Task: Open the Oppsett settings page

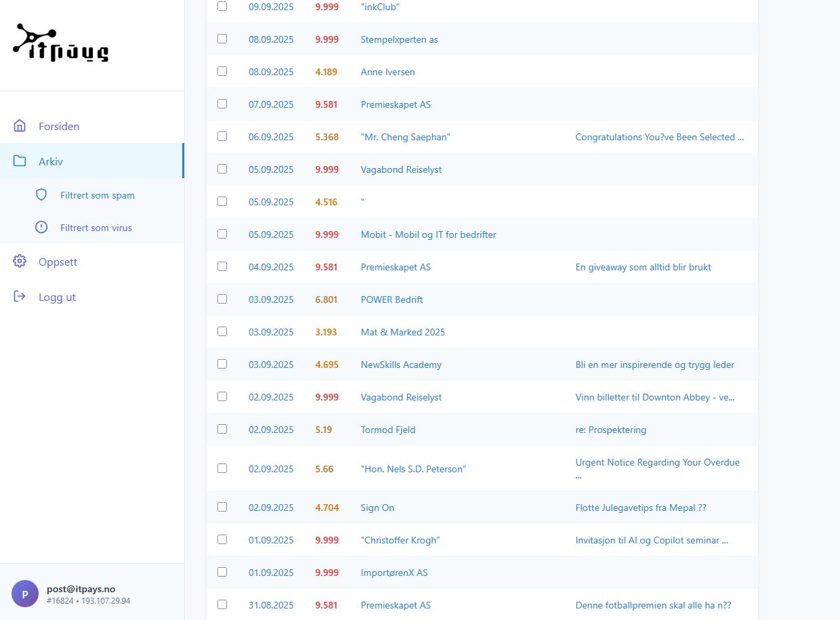Action: [x=58, y=262]
